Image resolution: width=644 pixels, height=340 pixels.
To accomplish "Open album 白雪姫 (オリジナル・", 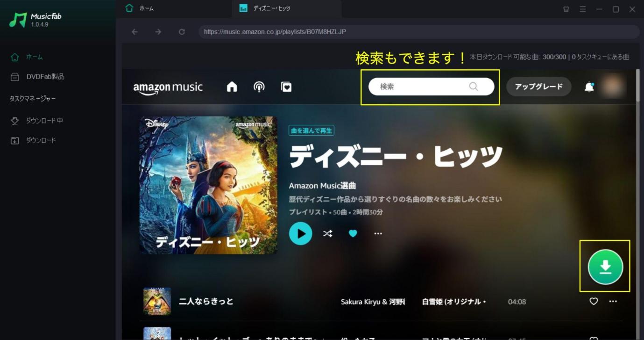I will click(x=454, y=302).
